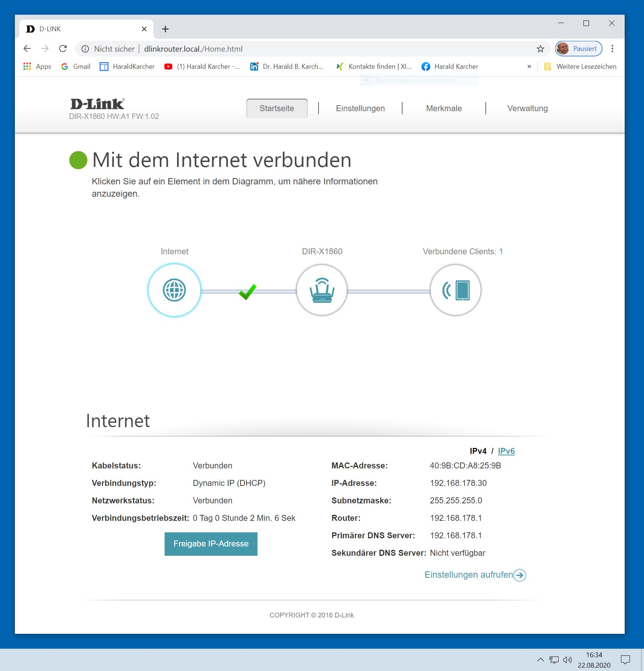Open the Facebook Harald Karcher bookmark

click(450, 67)
